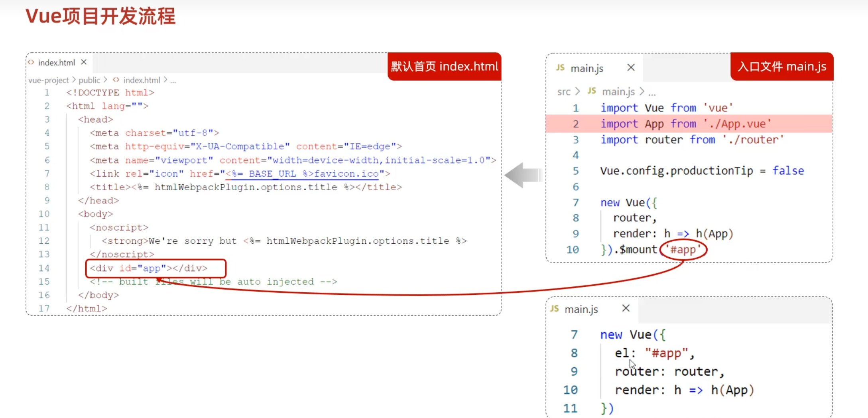Click line number 11 in bottom main.js
868x418 pixels.
point(570,408)
